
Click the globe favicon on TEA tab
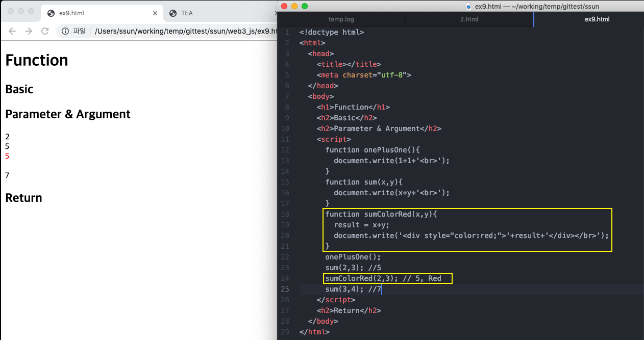click(x=173, y=13)
